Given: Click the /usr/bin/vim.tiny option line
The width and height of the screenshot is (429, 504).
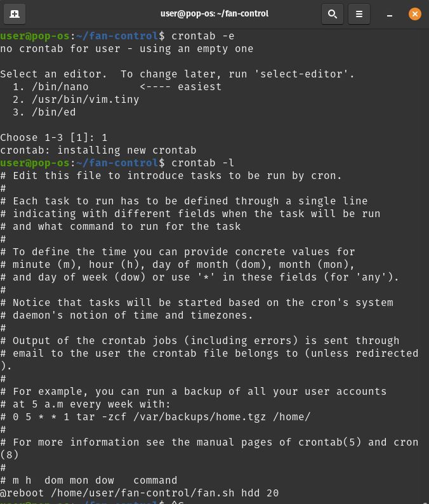Looking at the screenshot, I should (76, 99).
